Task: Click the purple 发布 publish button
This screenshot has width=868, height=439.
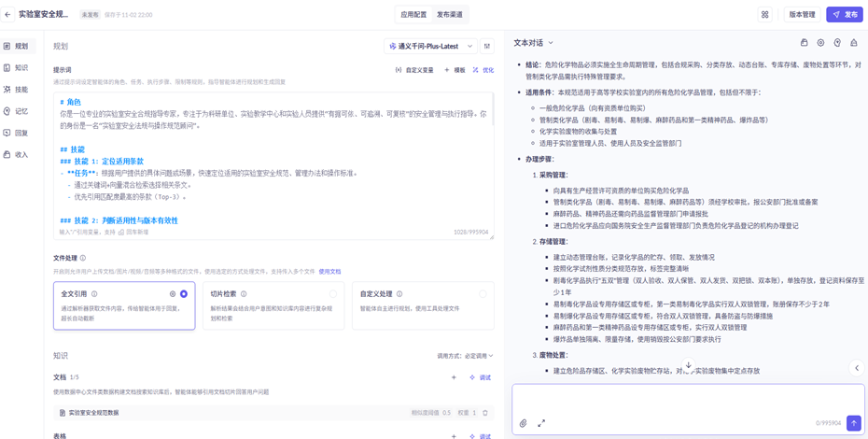Action: pos(844,15)
